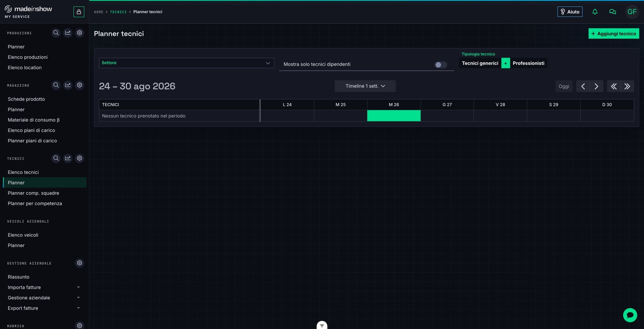Open the Settore dropdown
The image size is (644, 329).
click(186, 63)
